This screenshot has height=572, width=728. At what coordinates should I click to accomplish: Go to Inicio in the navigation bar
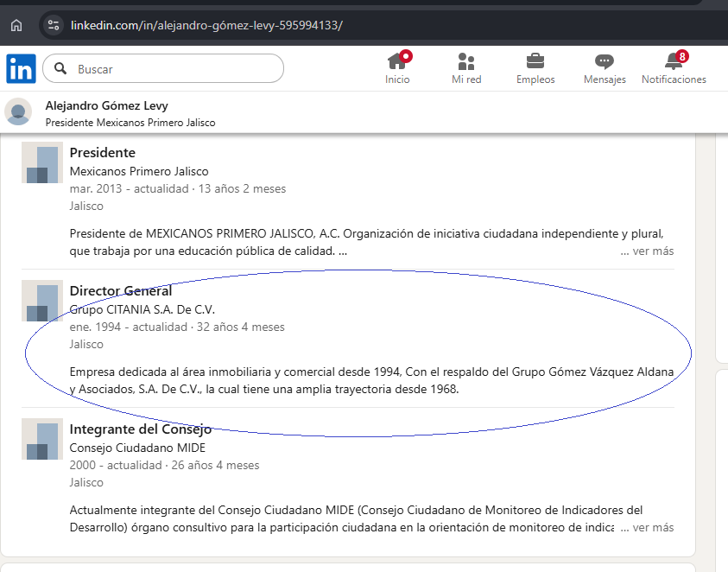(x=397, y=68)
